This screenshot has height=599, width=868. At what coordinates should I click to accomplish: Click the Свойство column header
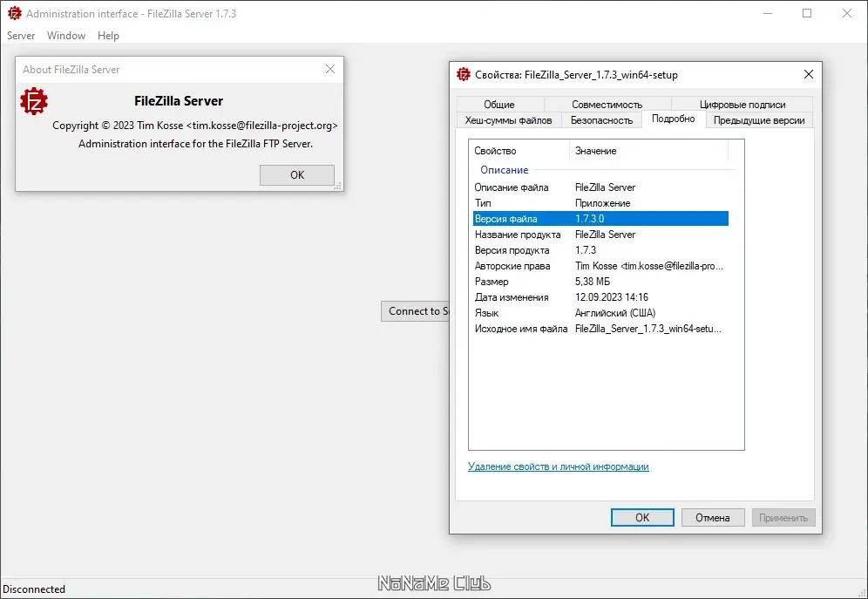click(519, 151)
